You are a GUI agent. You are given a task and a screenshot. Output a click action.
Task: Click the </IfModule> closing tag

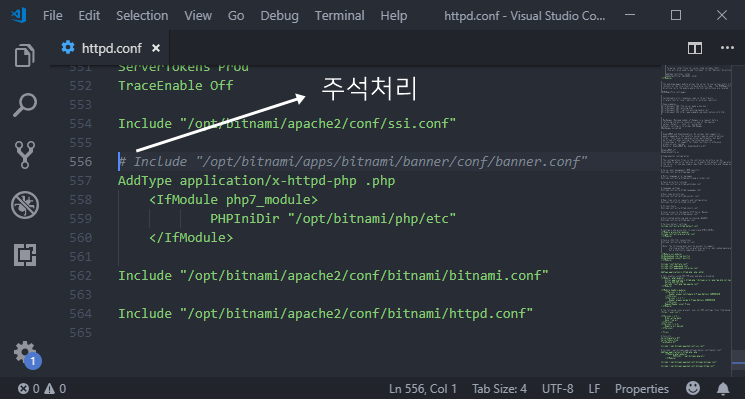coord(191,238)
